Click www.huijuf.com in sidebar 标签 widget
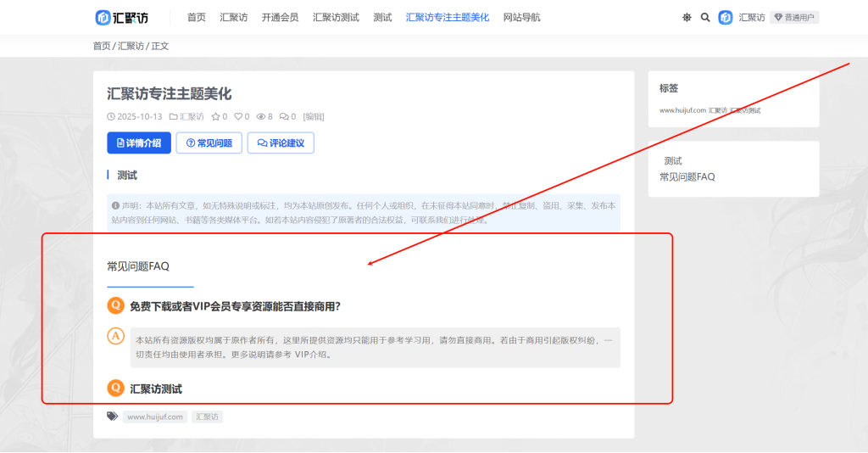This screenshot has width=868, height=453. (682, 111)
